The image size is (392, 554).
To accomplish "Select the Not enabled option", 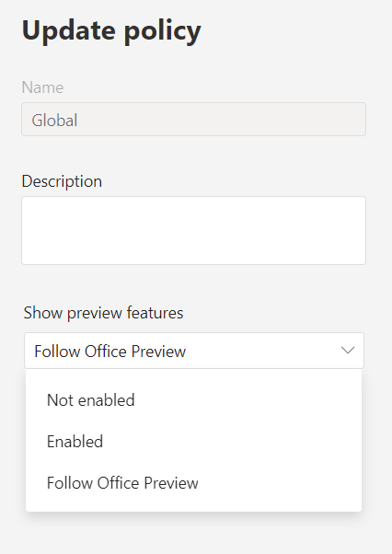I will pyautogui.click(x=193, y=400).
